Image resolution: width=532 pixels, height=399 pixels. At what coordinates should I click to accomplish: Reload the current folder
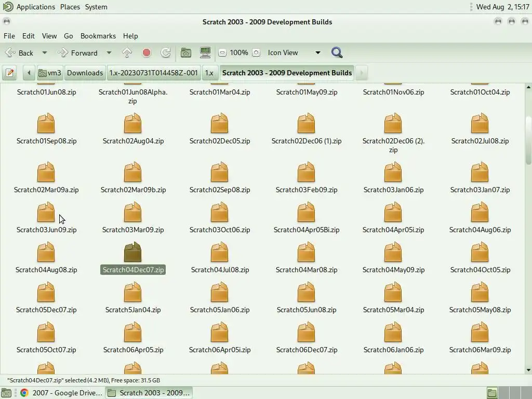pos(166,52)
